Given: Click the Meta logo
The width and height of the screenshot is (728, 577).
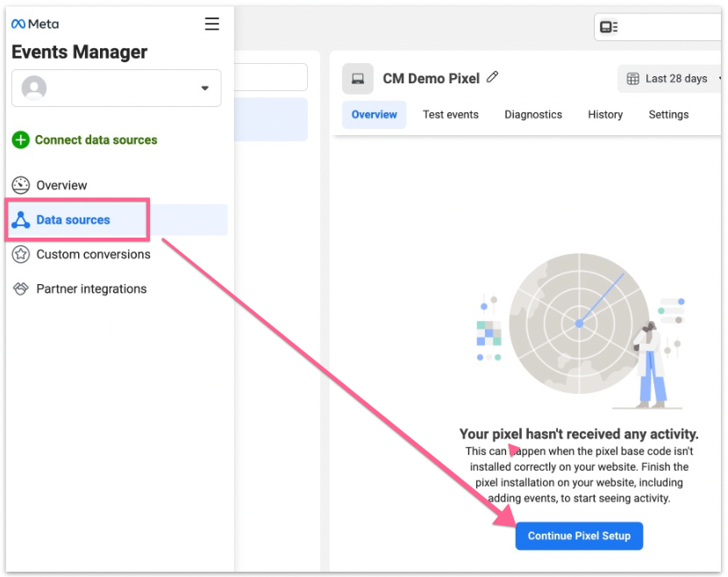Looking at the screenshot, I should 35,24.
